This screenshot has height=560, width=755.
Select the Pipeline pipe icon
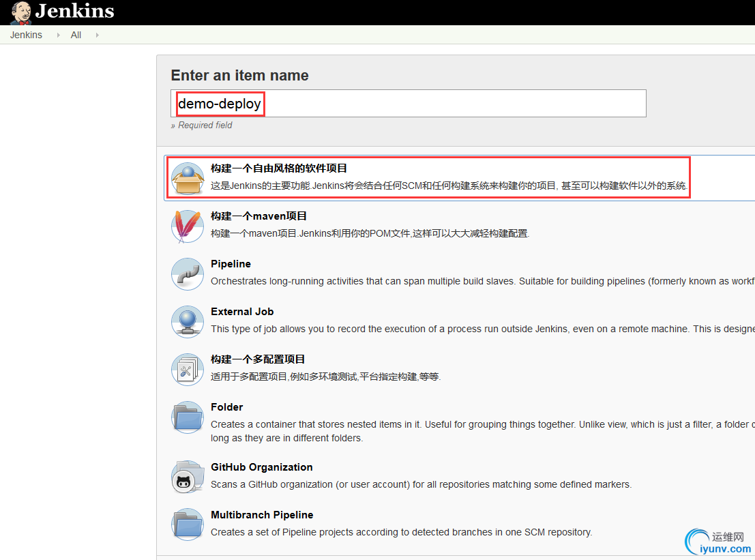(188, 274)
